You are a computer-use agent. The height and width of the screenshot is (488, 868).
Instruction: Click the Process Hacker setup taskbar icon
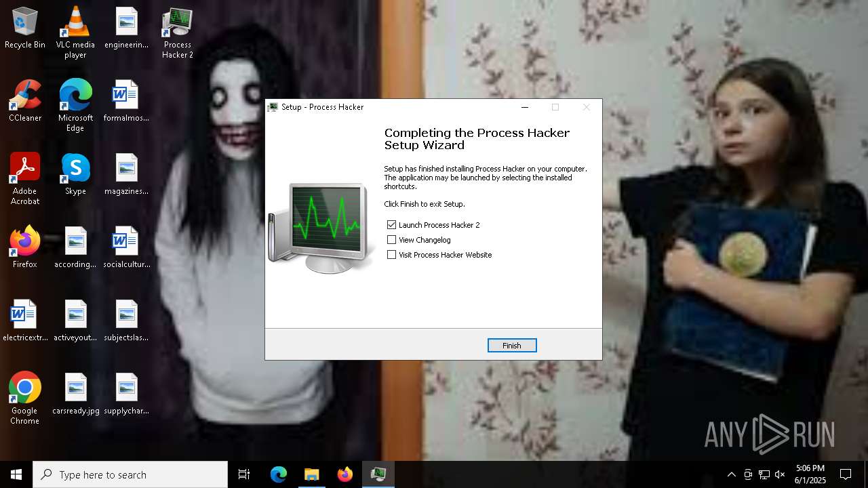tap(378, 474)
